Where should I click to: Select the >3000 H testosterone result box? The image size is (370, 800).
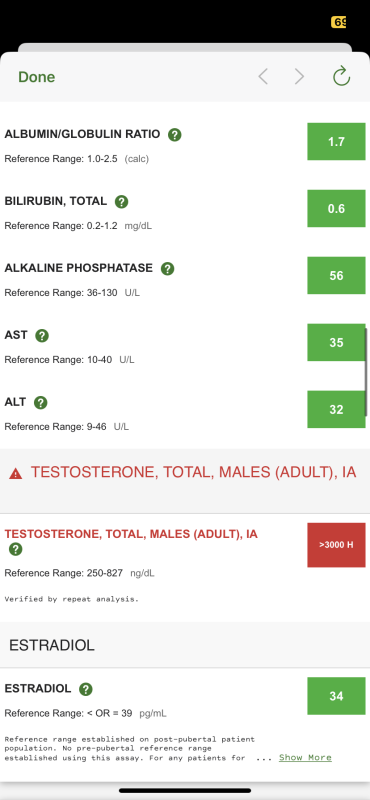336,545
